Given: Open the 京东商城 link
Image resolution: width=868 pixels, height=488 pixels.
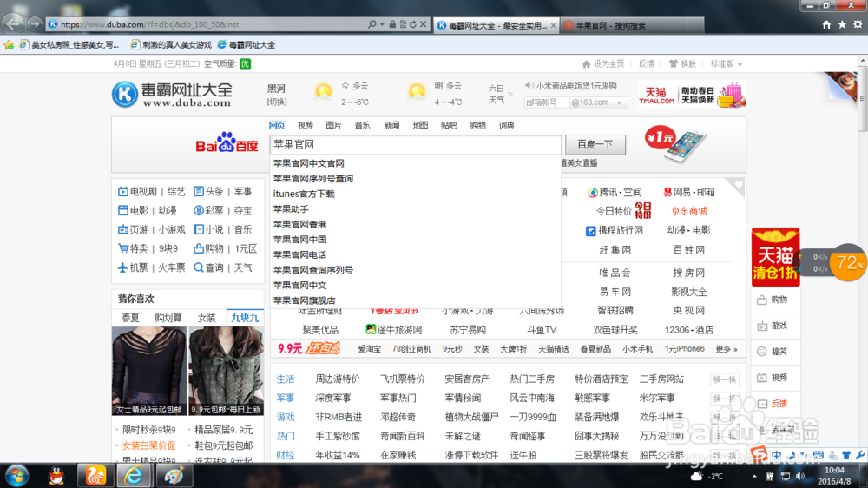Looking at the screenshot, I should (x=689, y=211).
